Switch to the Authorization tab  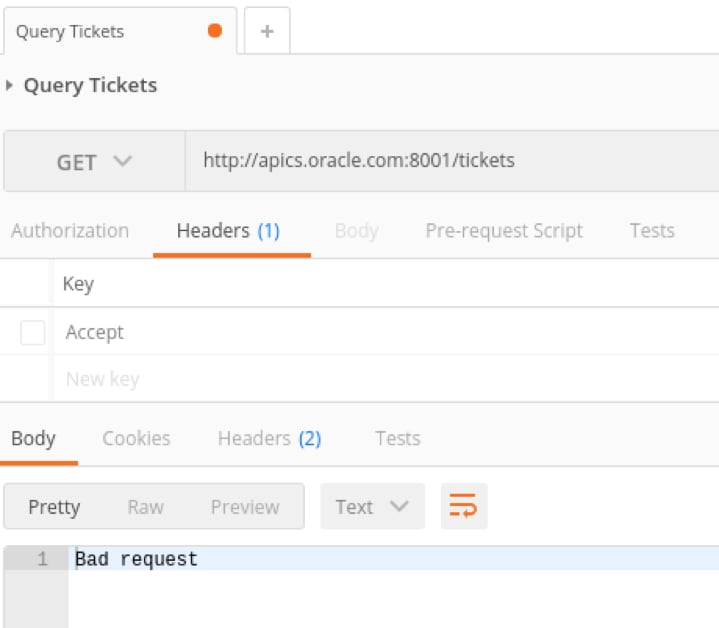pyautogui.click(x=70, y=230)
